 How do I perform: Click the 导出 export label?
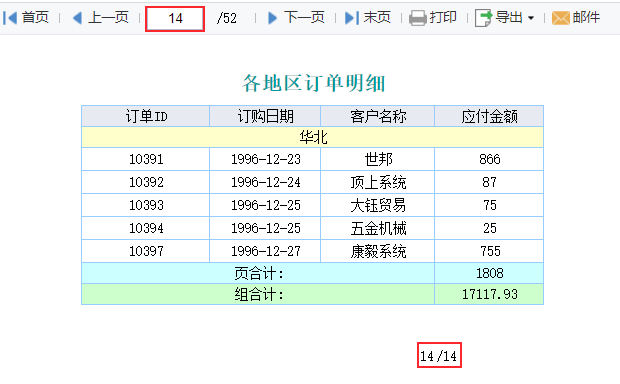coord(509,18)
